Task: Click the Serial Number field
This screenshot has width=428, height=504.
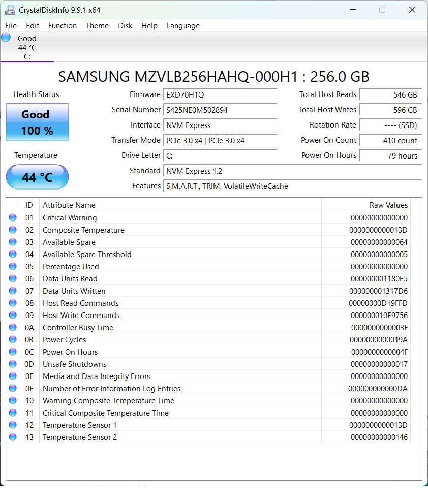Action: pos(220,110)
